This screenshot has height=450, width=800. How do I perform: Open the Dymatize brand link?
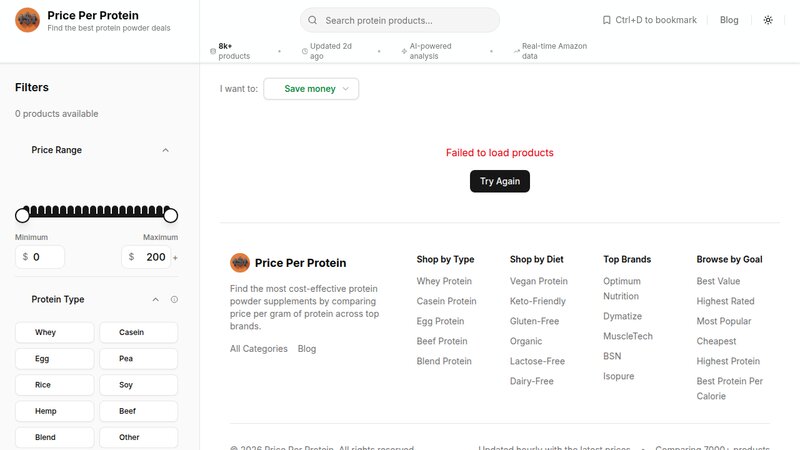click(x=622, y=316)
